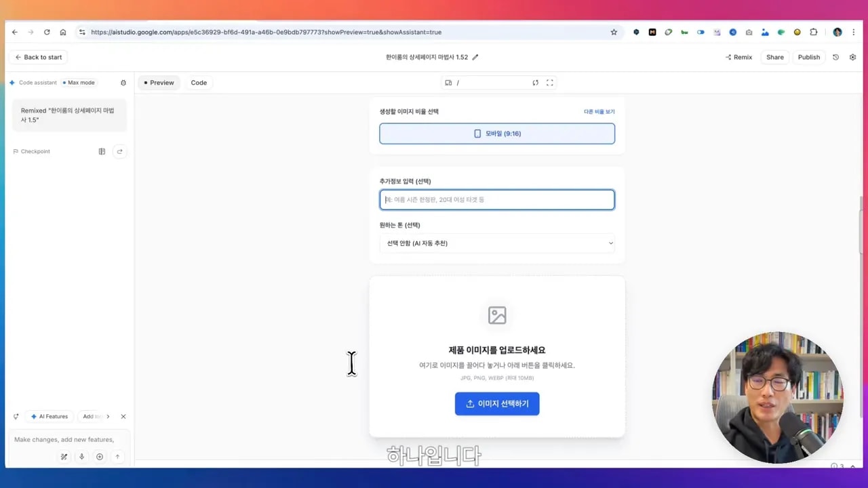The image size is (868, 488).
Task: Open the 원하는 톤 dropdown
Action: pyautogui.click(x=497, y=243)
